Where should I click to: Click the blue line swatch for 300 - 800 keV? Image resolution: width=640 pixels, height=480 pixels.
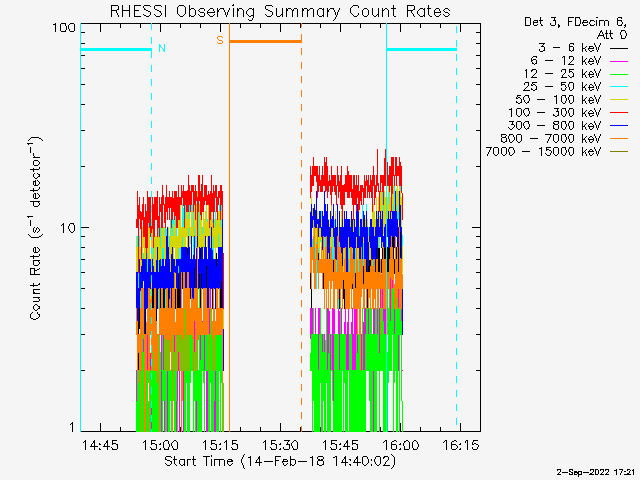click(619, 126)
